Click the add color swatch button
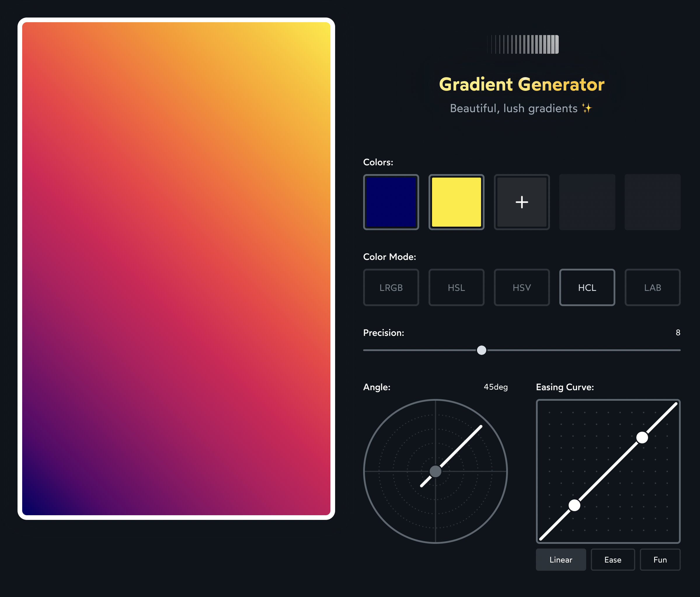The width and height of the screenshot is (700, 597). click(x=523, y=201)
